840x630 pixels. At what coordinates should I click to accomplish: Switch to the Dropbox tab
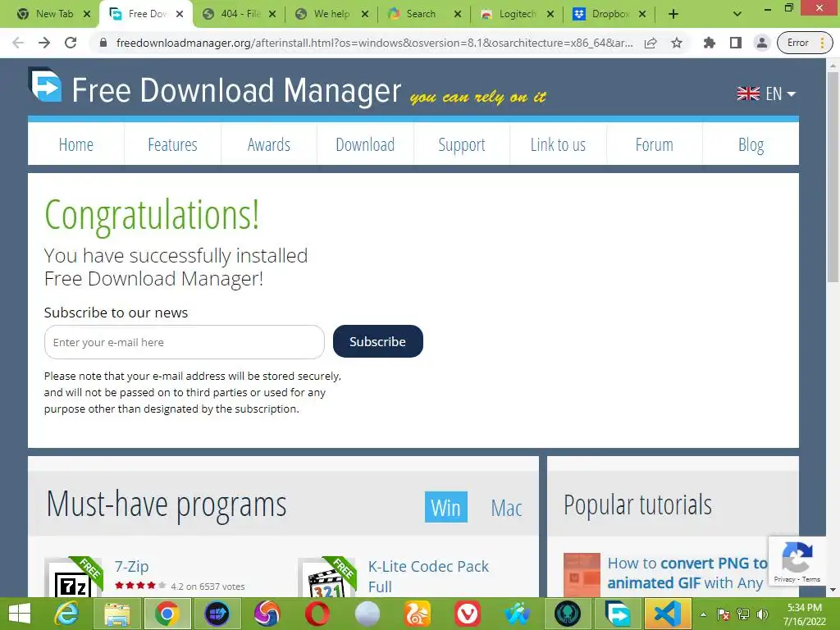pos(610,14)
